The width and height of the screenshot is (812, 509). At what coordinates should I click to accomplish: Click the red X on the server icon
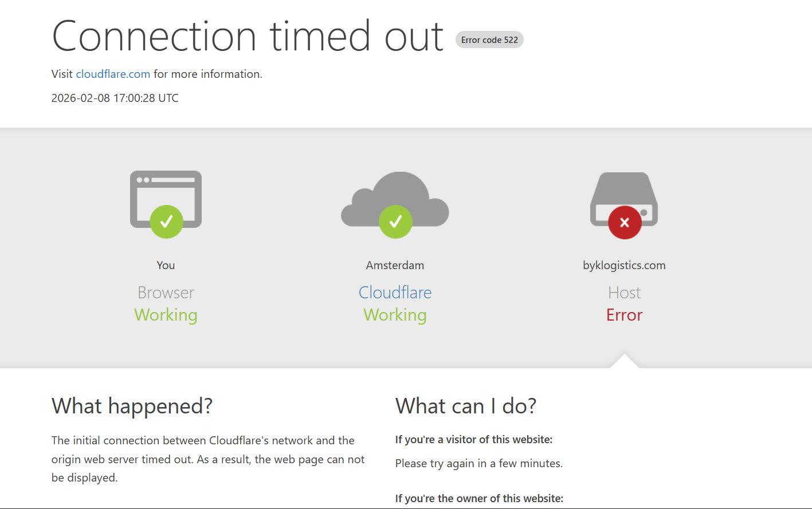coord(625,222)
